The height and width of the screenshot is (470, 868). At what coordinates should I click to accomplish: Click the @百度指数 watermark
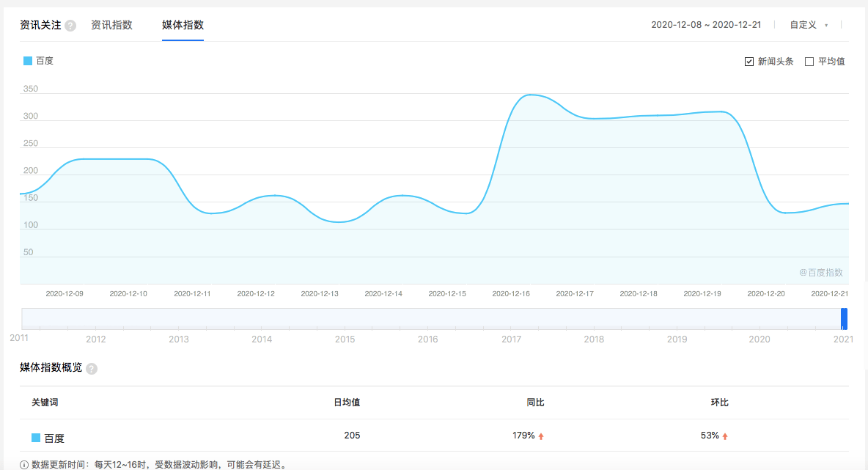(821, 272)
